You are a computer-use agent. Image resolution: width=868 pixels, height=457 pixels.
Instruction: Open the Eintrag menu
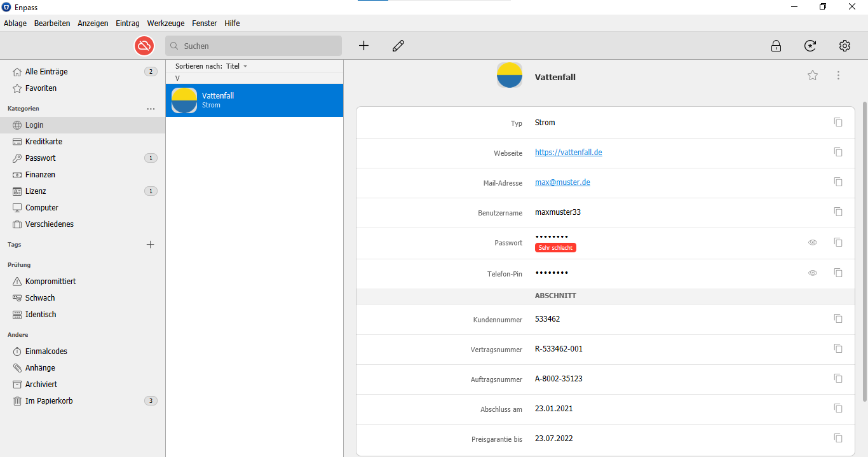point(128,24)
